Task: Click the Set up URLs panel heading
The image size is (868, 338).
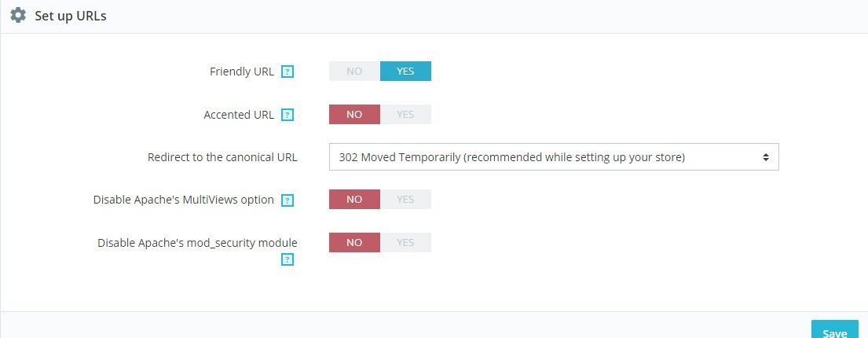Action: (x=70, y=16)
